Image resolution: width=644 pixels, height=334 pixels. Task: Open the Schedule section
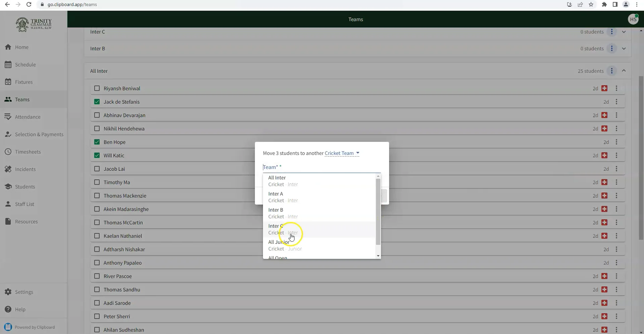point(25,64)
